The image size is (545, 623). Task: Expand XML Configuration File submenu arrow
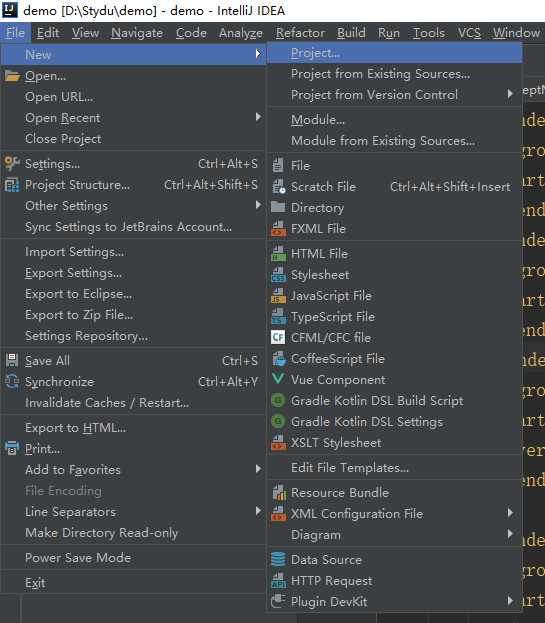click(510, 513)
